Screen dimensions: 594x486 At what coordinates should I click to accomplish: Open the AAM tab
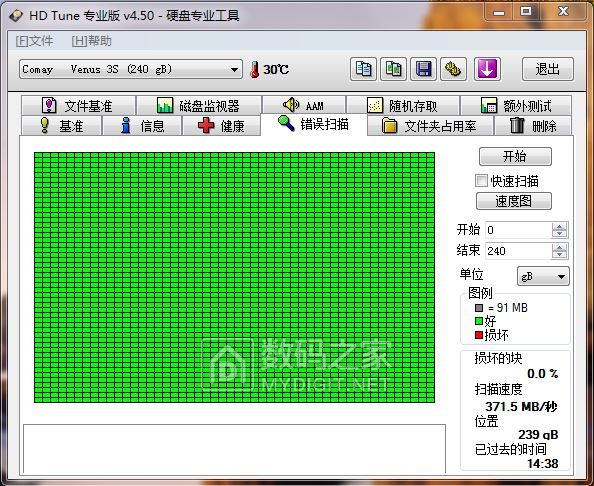point(304,105)
